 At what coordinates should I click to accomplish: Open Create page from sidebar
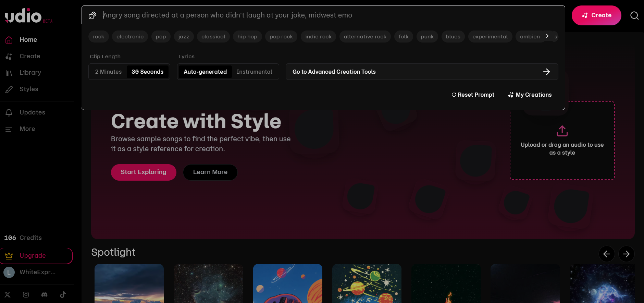pos(30,56)
